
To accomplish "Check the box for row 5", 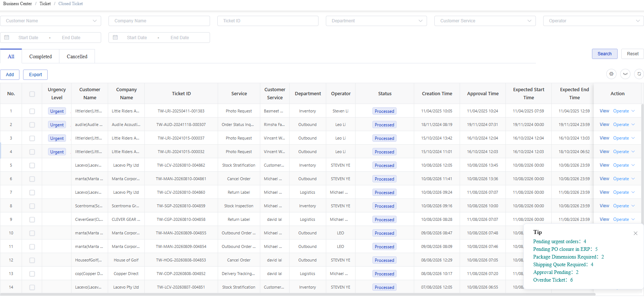I will pos(32,166).
